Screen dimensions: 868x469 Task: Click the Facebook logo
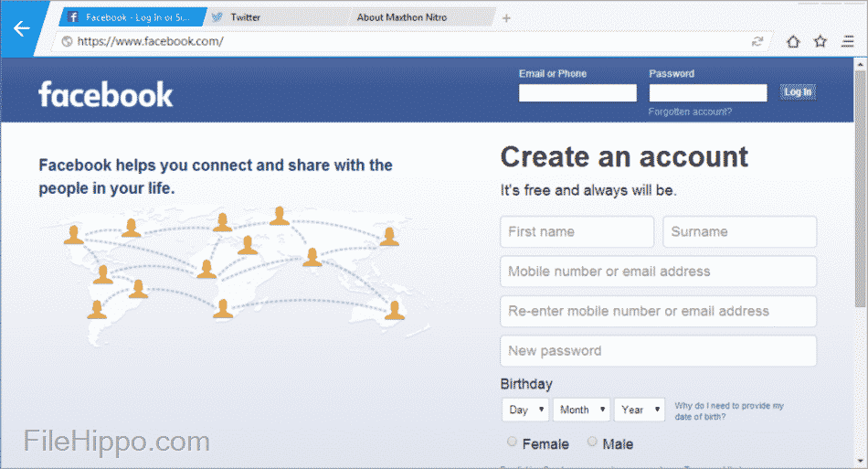(x=105, y=94)
